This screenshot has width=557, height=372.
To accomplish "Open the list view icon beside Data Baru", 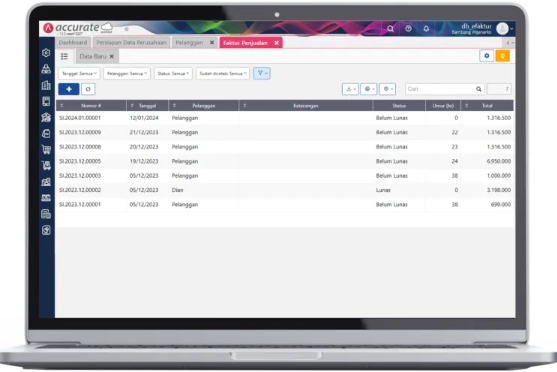I will pos(64,56).
